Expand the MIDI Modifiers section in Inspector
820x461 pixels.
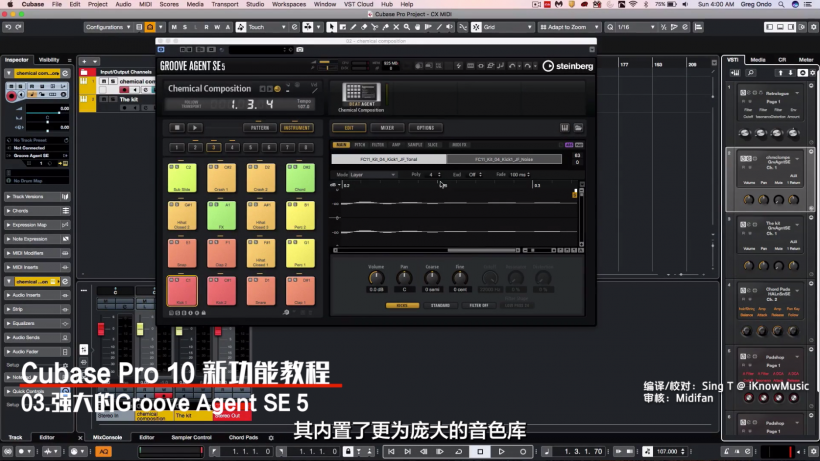pos(37,253)
